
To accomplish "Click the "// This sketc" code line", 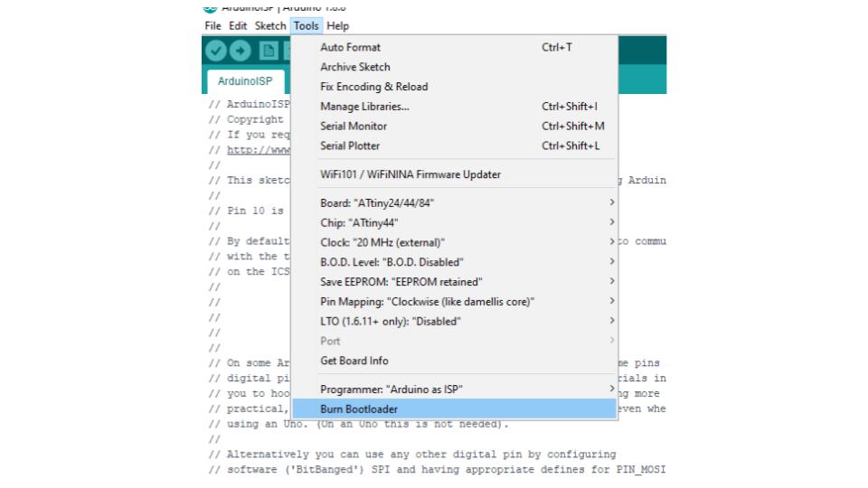I will pos(250,181).
